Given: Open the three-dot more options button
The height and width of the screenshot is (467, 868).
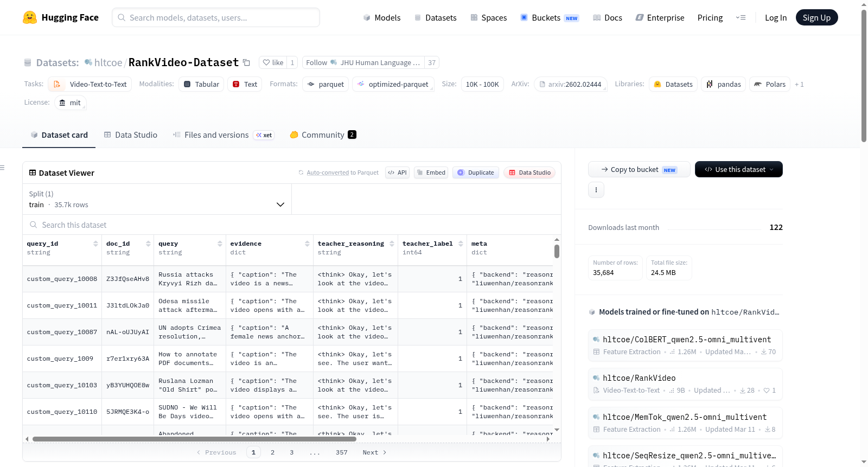Looking at the screenshot, I should [x=596, y=190].
